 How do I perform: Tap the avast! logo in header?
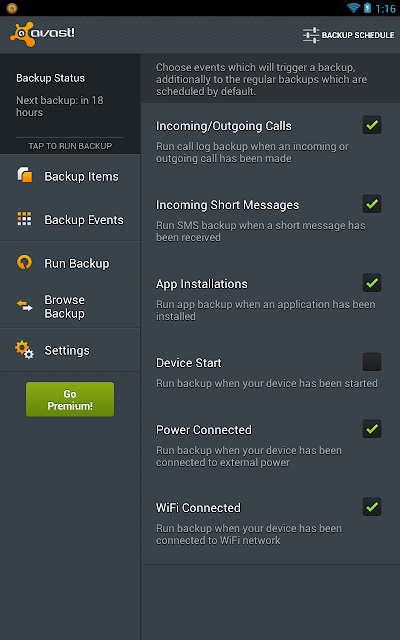(42, 34)
